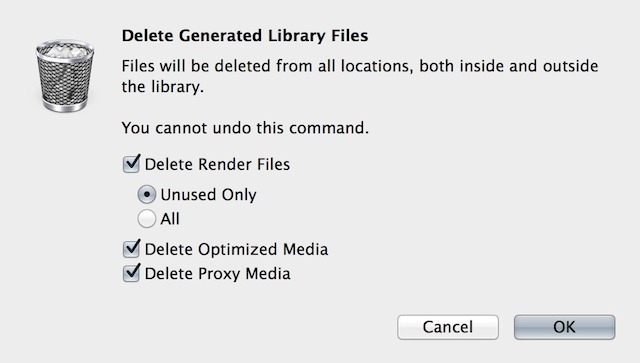The image size is (640, 363).
Task: Click the Unused Only label text
Action: (209, 195)
